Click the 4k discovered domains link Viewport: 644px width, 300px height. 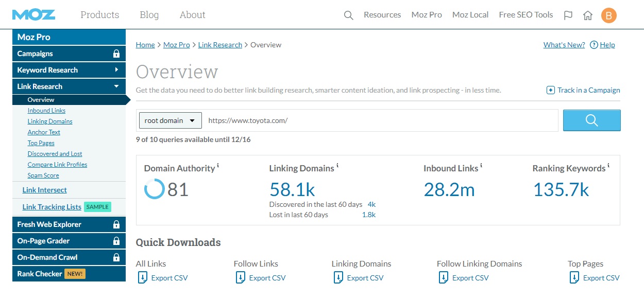(371, 204)
